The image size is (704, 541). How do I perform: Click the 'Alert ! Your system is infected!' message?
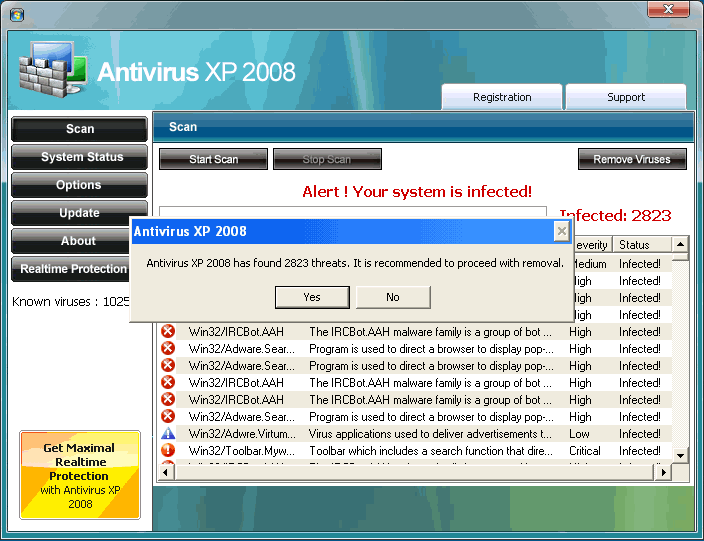tap(417, 192)
